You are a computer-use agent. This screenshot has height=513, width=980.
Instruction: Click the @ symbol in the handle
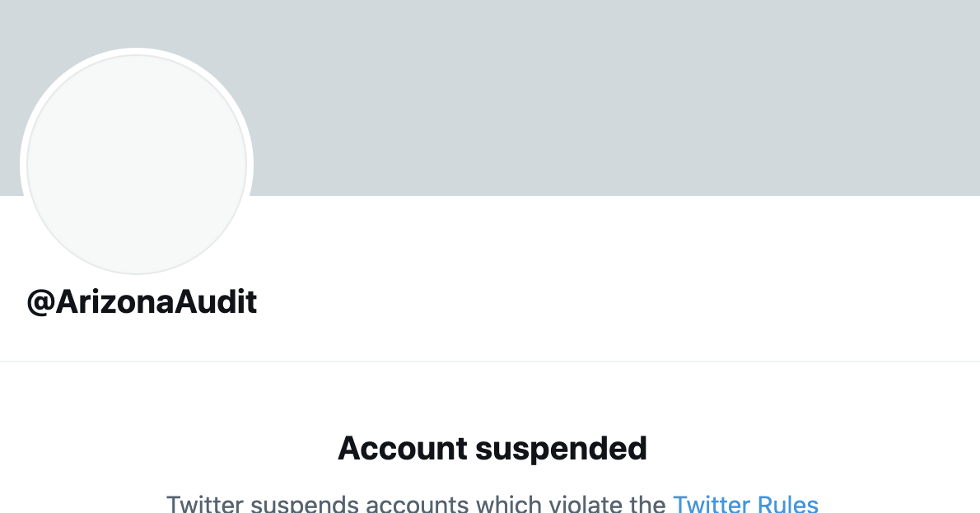(41, 303)
